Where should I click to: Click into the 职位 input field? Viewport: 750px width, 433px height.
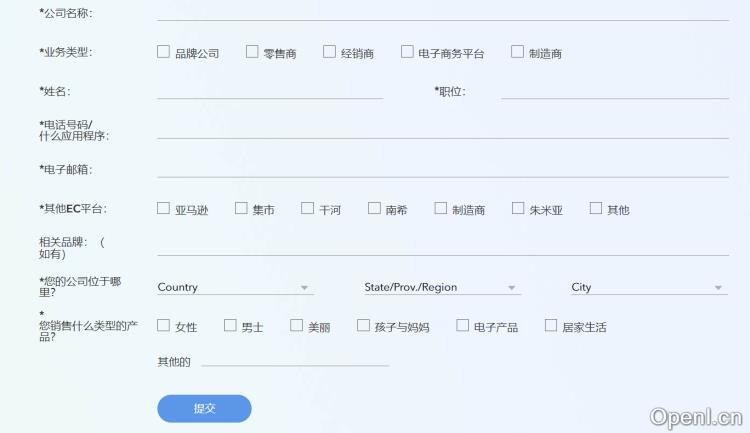pos(614,91)
